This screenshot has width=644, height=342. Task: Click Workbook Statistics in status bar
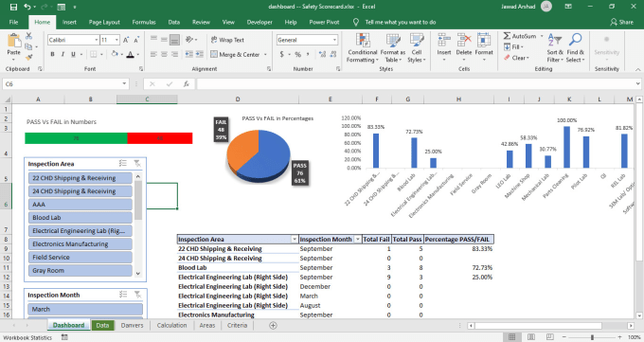coord(27,337)
